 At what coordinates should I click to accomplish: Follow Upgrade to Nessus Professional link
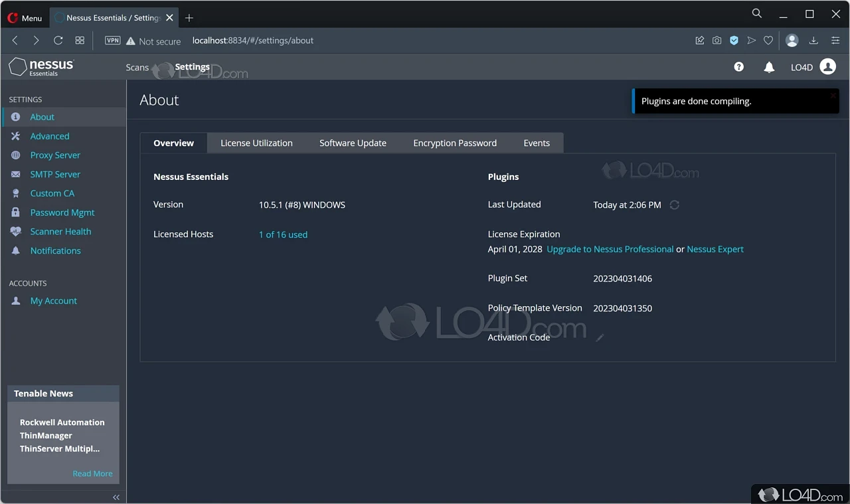(610, 250)
